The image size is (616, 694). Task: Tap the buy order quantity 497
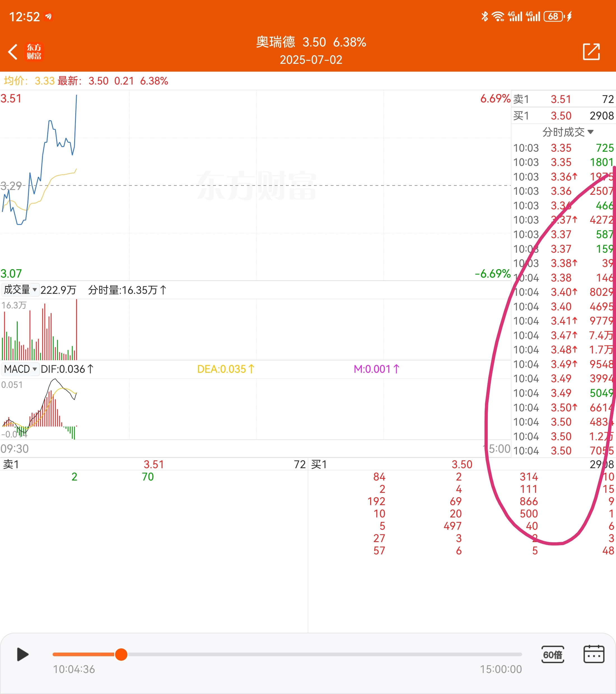[x=452, y=526]
